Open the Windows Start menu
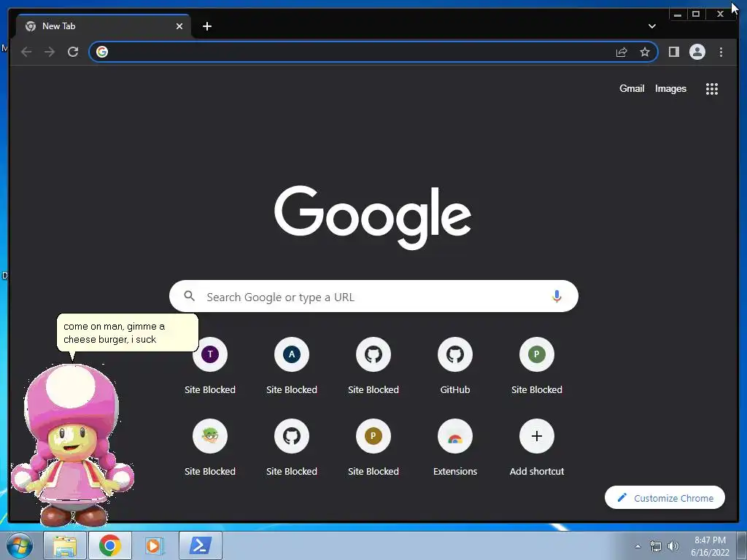Viewport: 747px width, 560px height. coord(19,545)
